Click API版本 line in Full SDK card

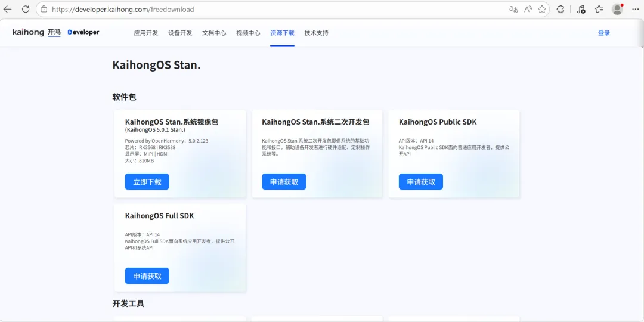142,234
